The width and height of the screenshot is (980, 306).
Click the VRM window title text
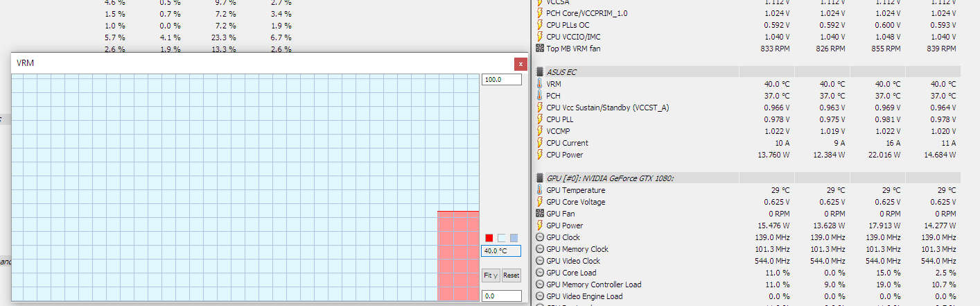(x=25, y=63)
